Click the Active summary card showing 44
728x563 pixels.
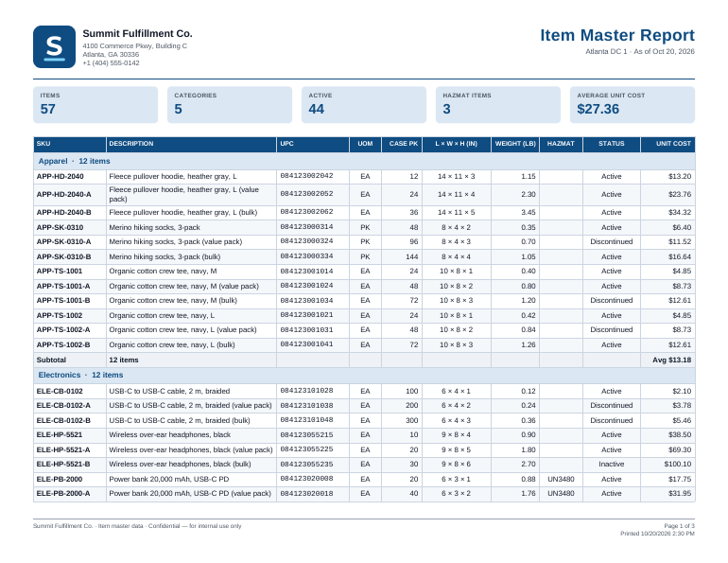pos(364,104)
